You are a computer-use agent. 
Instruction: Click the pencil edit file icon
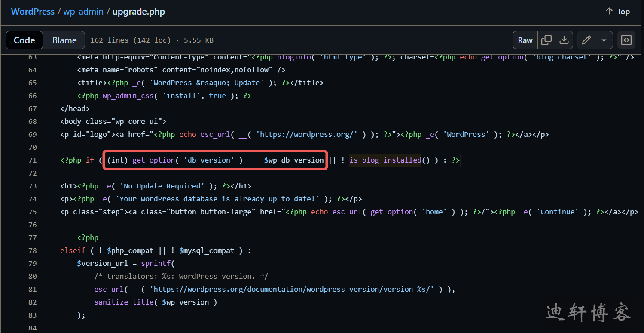pyautogui.click(x=586, y=40)
